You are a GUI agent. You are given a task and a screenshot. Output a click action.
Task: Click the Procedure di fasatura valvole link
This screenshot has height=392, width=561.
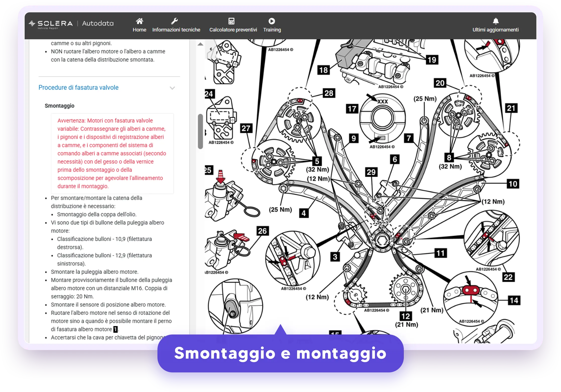click(78, 88)
